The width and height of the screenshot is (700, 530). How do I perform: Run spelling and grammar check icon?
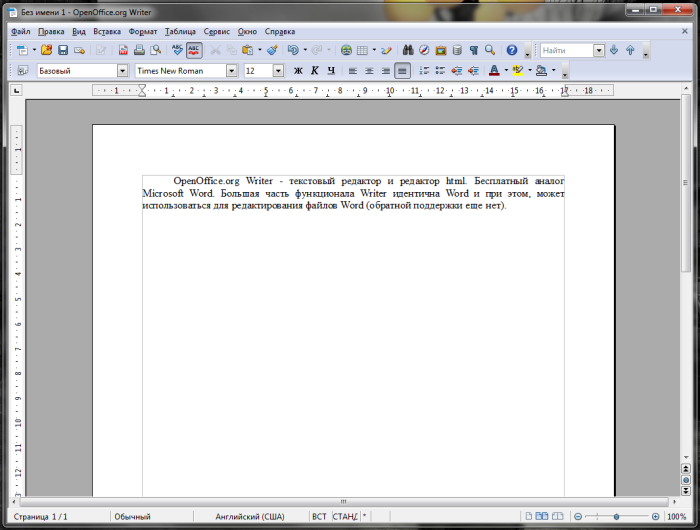[177, 50]
